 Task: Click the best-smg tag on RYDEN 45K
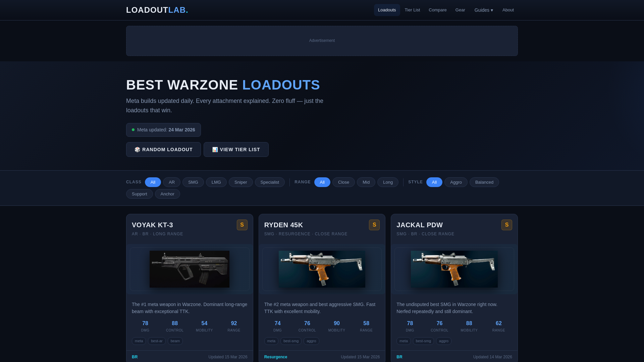tap(291, 341)
